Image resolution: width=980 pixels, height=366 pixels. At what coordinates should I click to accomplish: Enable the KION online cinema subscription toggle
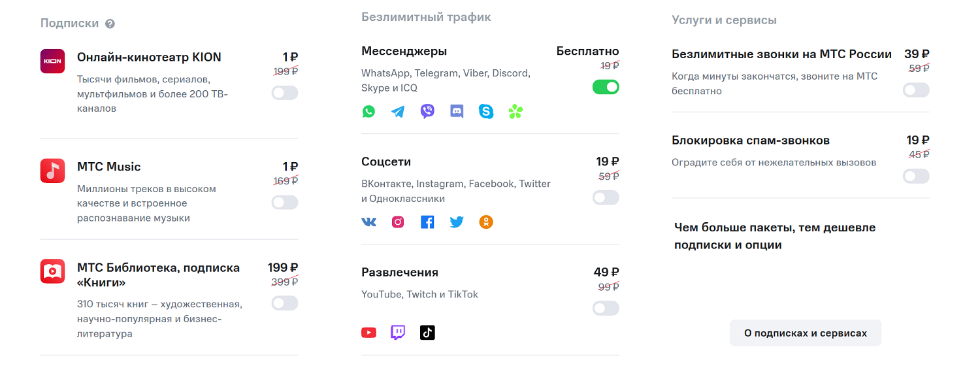tap(285, 93)
